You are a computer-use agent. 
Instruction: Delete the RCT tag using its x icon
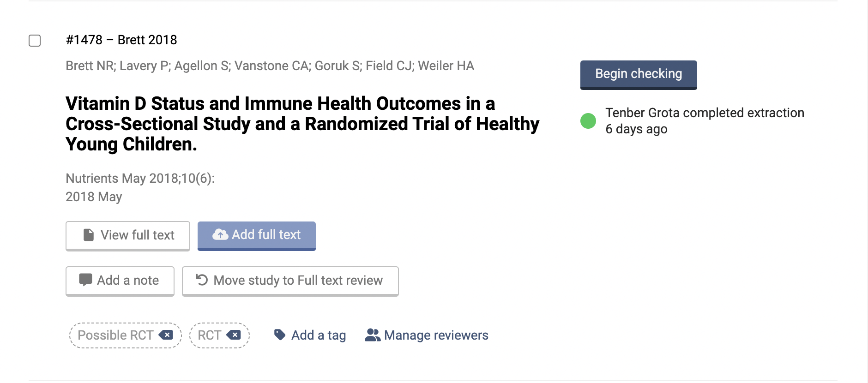point(234,335)
